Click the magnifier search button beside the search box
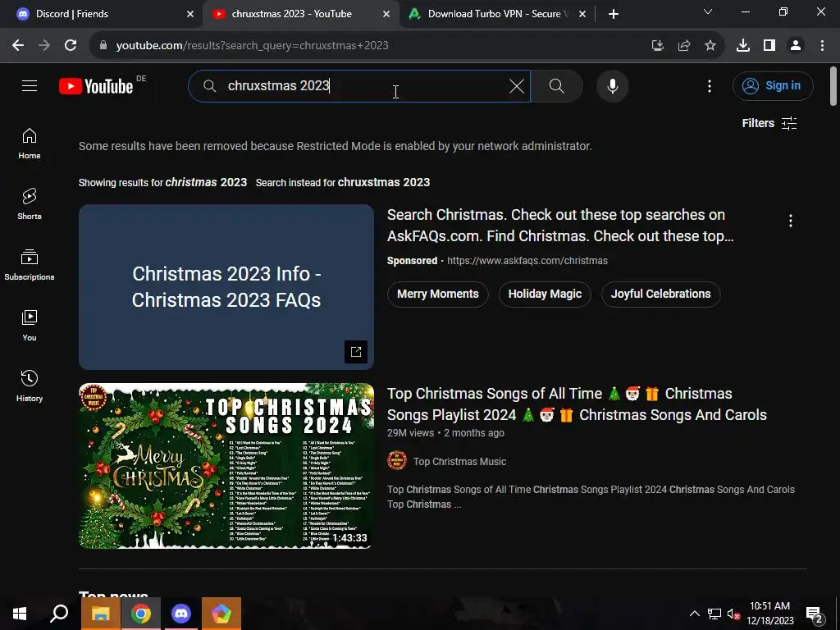Image resolution: width=840 pixels, height=630 pixels. (x=557, y=85)
